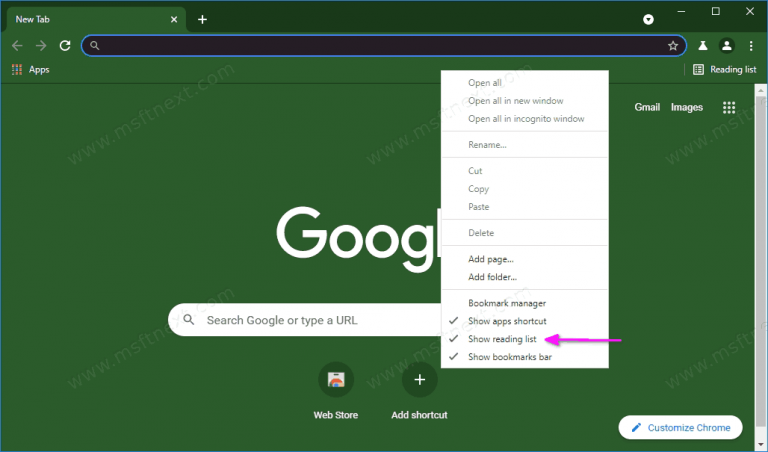Click the forward navigation arrow
Image resolution: width=768 pixels, height=452 pixels.
[x=41, y=46]
